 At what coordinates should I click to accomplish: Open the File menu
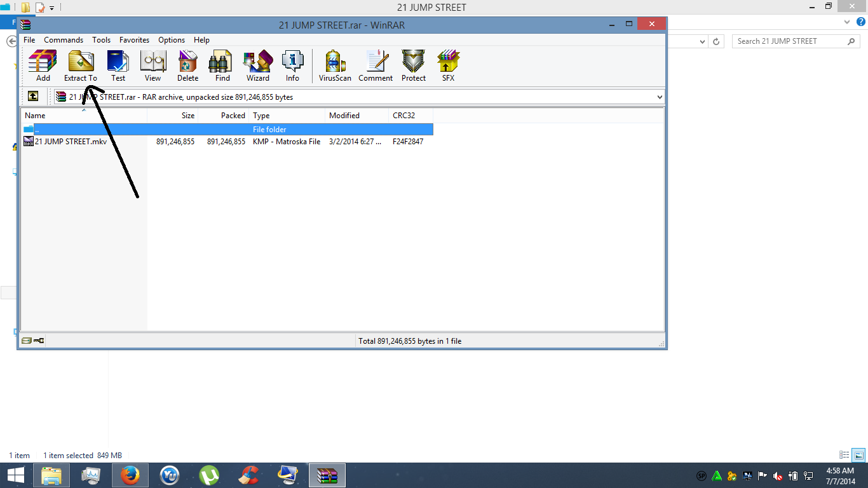(x=29, y=40)
